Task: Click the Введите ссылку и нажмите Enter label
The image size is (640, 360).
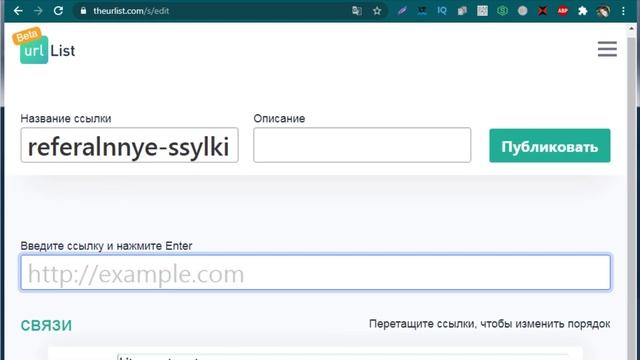Action: [x=106, y=246]
